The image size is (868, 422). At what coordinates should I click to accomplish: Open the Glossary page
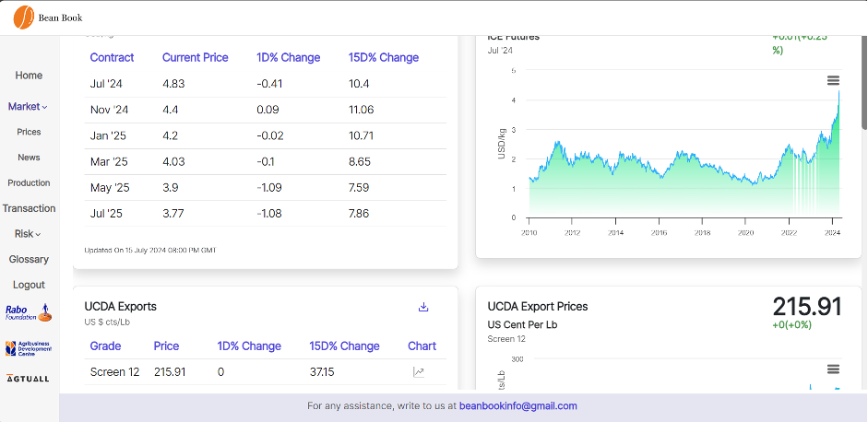coord(29,260)
